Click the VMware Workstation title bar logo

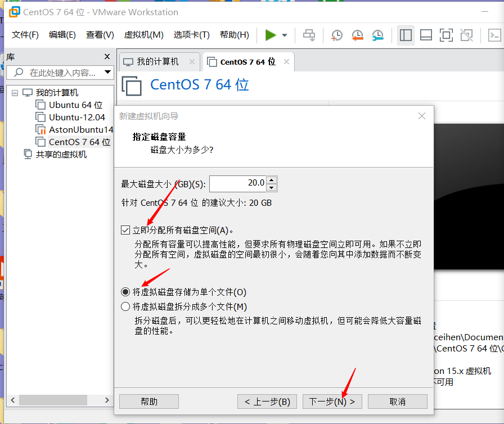[15, 12]
